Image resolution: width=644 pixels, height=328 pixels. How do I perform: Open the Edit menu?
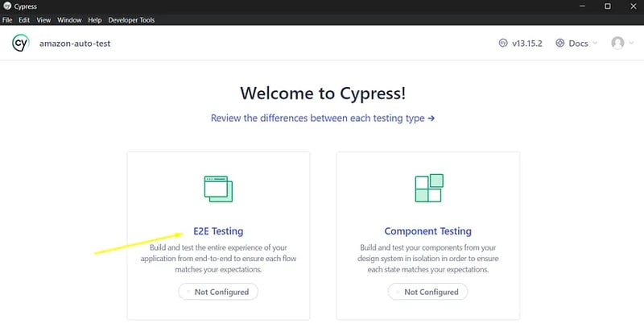24,19
